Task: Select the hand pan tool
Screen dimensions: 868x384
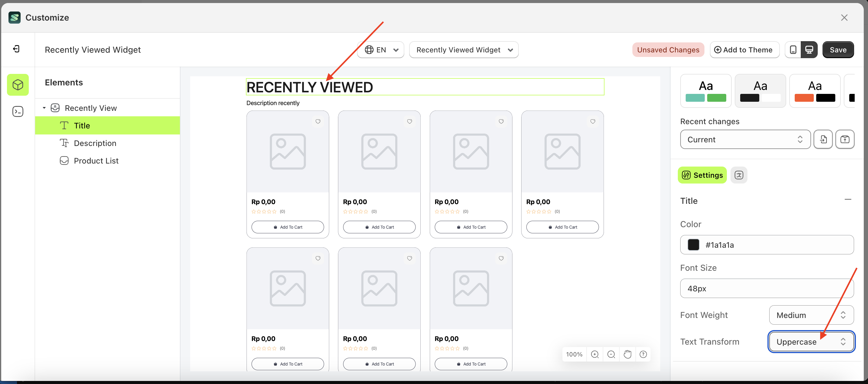Action: pos(627,354)
